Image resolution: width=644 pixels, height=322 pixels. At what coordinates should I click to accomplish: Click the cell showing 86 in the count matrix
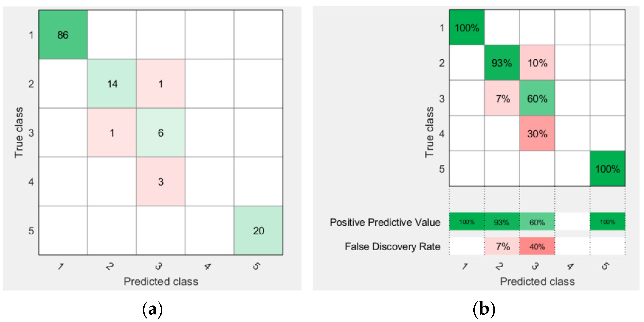click(x=63, y=35)
